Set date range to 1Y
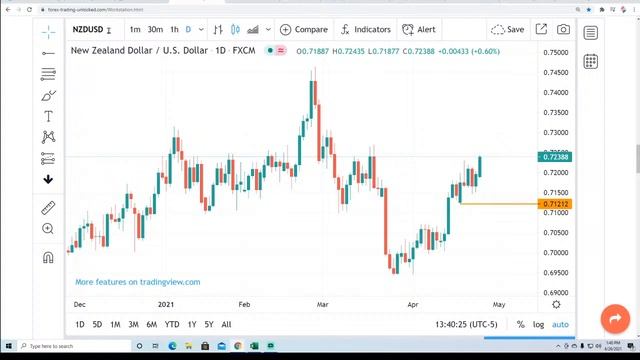 coord(192,324)
